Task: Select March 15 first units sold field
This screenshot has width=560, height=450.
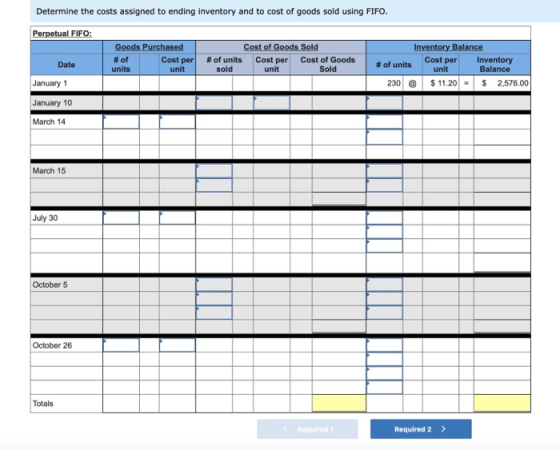Action: pyautogui.click(x=214, y=171)
